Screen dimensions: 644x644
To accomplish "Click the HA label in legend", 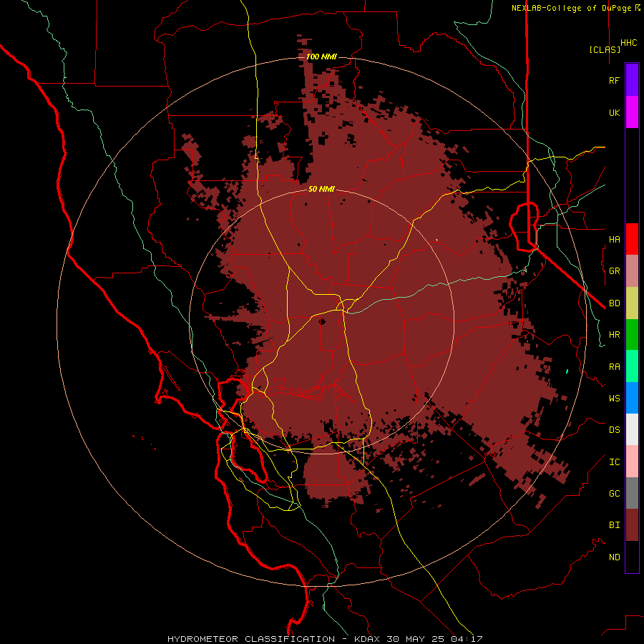I will [614, 240].
